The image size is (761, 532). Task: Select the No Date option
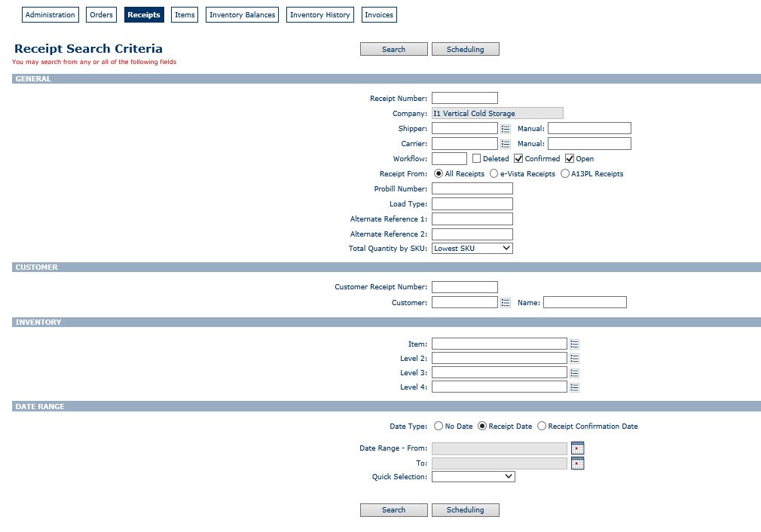[x=439, y=426]
